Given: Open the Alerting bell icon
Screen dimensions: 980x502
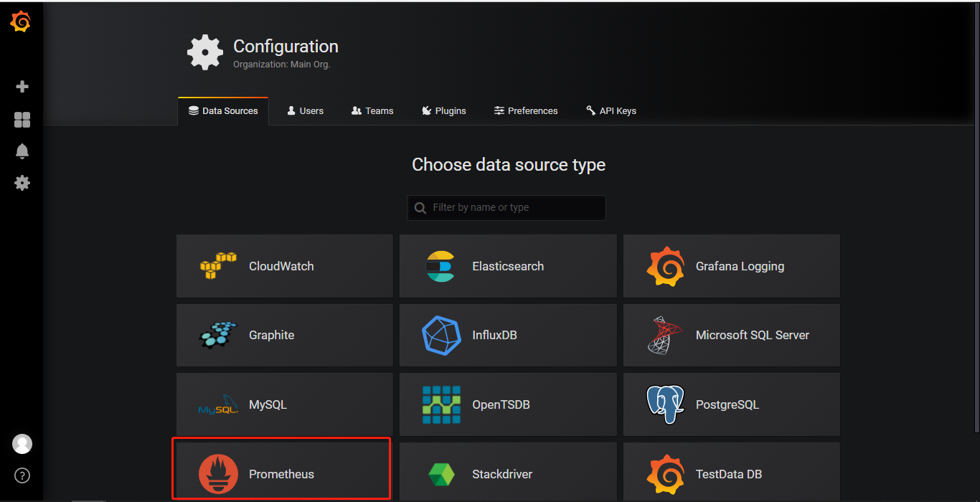Looking at the screenshot, I should [x=22, y=151].
